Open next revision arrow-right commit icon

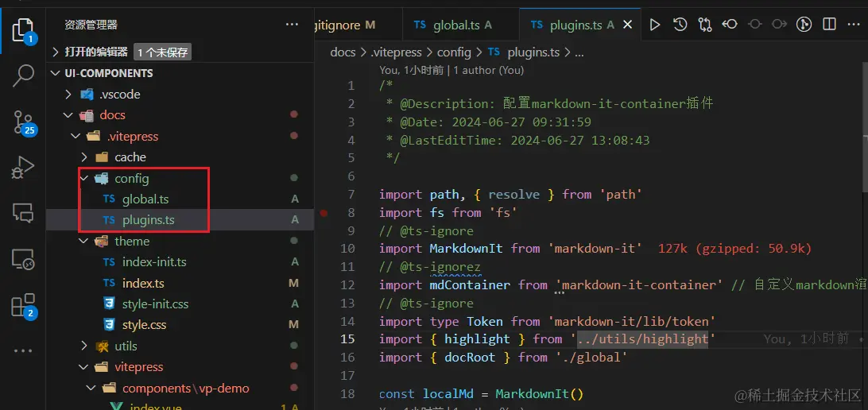click(780, 25)
